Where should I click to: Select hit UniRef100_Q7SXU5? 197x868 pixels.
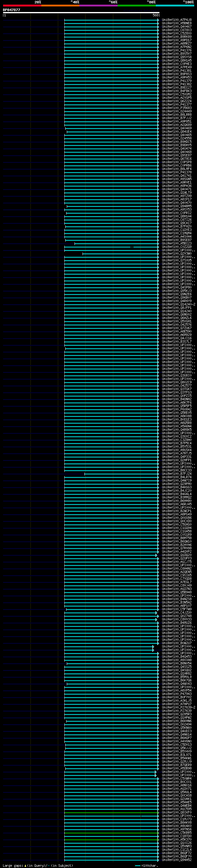pos(176,260)
